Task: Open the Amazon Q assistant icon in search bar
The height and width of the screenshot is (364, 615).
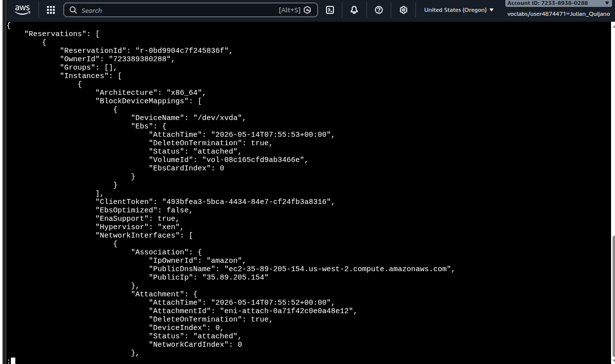Action: 307,10
